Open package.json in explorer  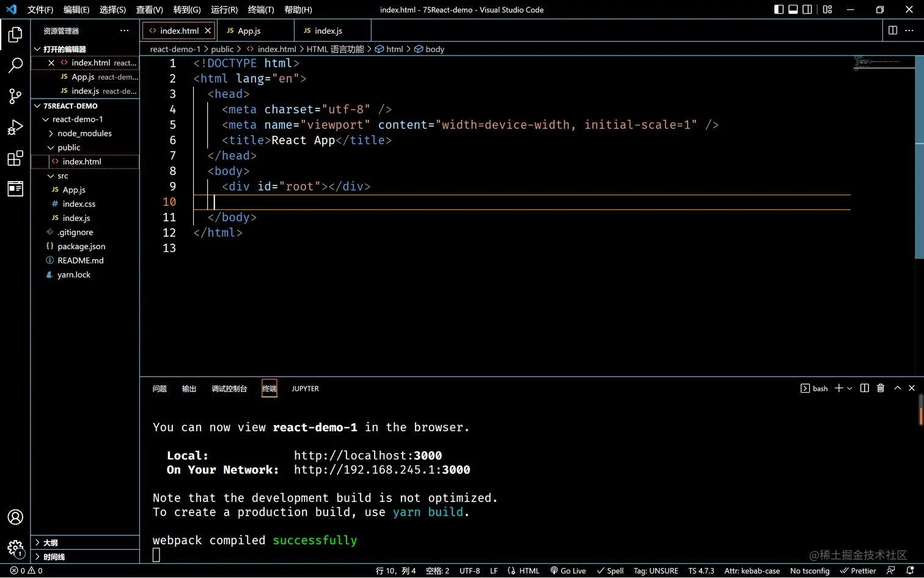[81, 246]
